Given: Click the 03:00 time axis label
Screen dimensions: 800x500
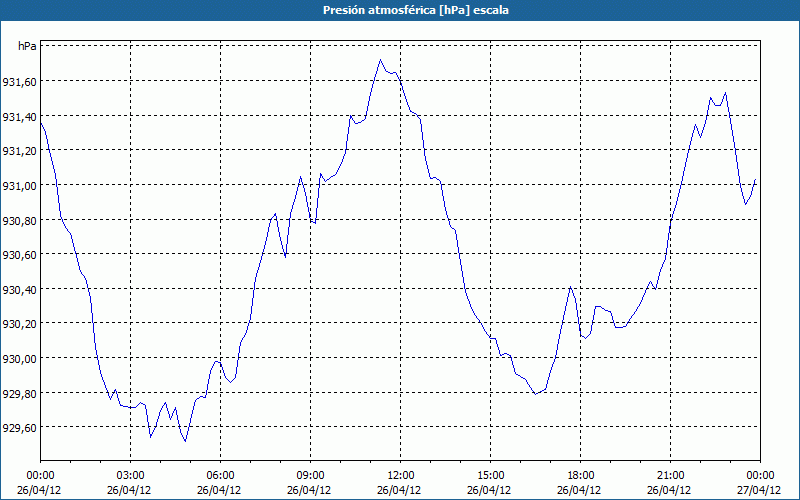Looking at the screenshot, I should click(x=130, y=476).
